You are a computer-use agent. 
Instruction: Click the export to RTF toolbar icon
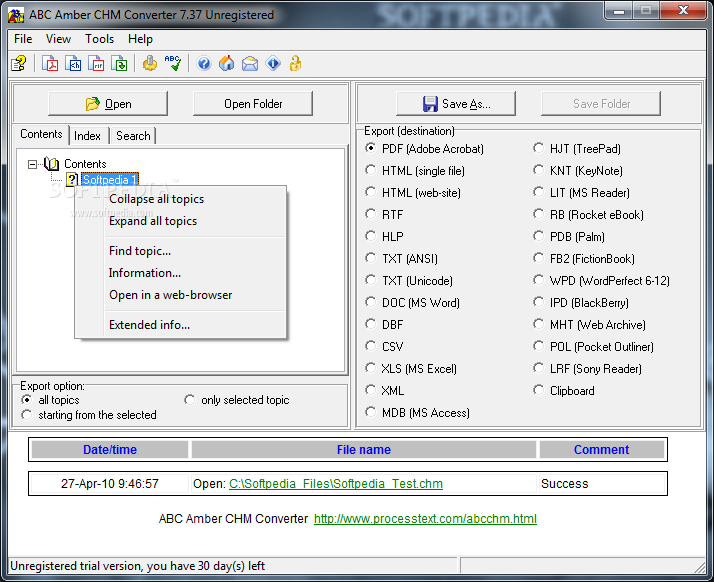pos(96,63)
